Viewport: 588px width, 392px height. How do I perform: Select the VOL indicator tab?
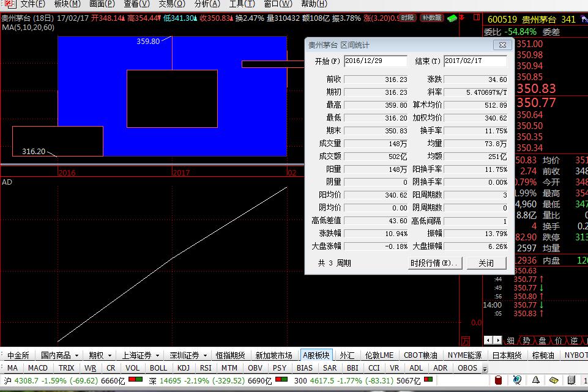pyautogui.click(x=132, y=368)
